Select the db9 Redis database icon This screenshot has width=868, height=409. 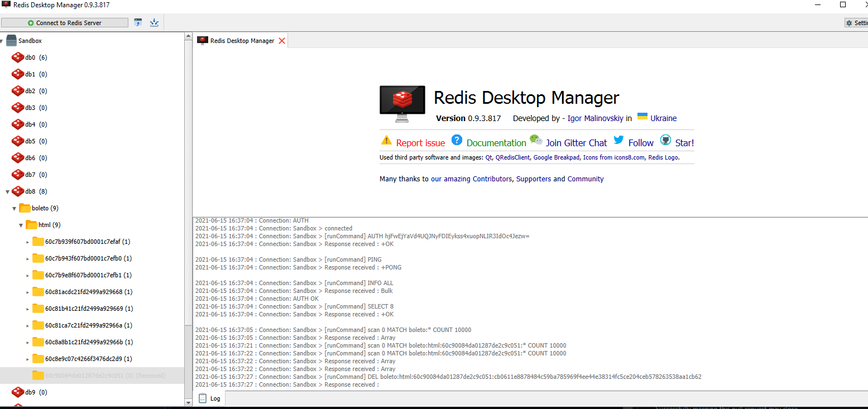(18, 392)
